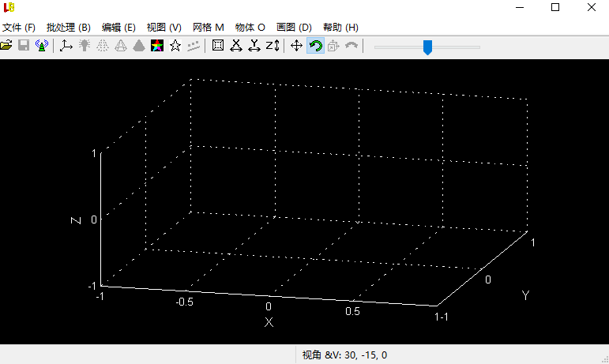Click the X-axis scaling icon

pyautogui.click(x=236, y=46)
